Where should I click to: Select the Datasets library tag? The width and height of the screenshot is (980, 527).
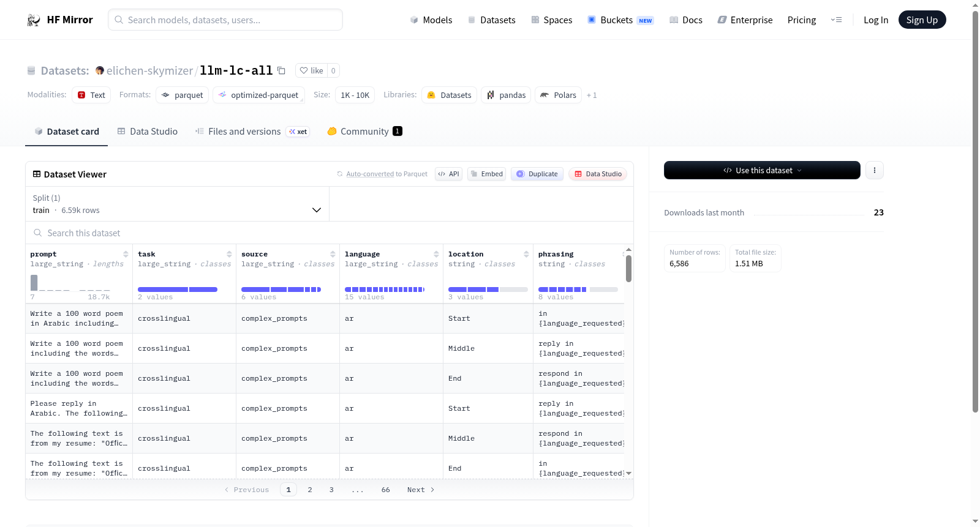coord(449,95)
